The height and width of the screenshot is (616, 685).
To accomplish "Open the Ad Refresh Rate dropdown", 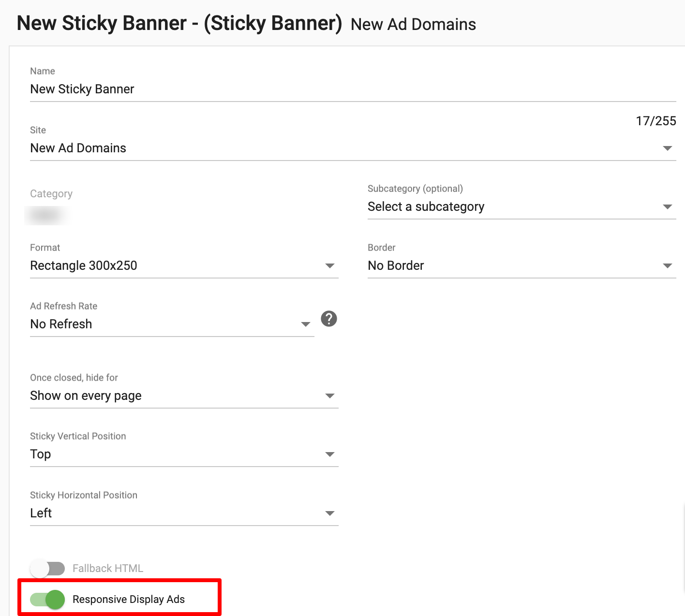I will 305,324.
